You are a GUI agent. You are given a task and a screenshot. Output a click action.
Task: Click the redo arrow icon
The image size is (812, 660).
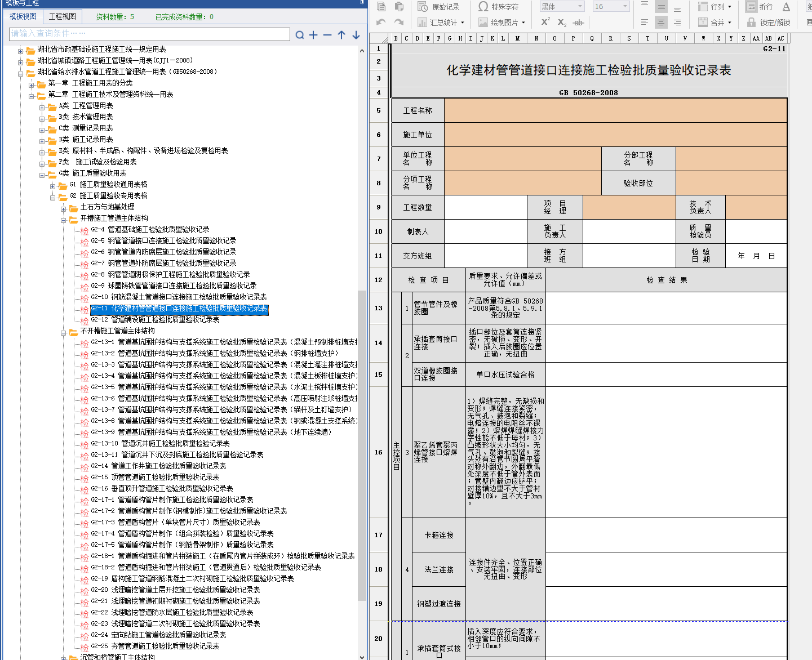coord(399,23)
